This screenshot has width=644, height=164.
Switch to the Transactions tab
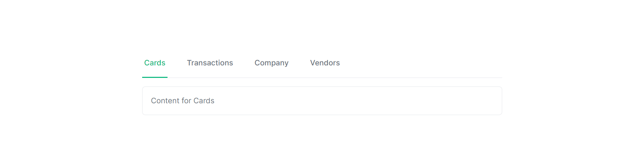210,63
